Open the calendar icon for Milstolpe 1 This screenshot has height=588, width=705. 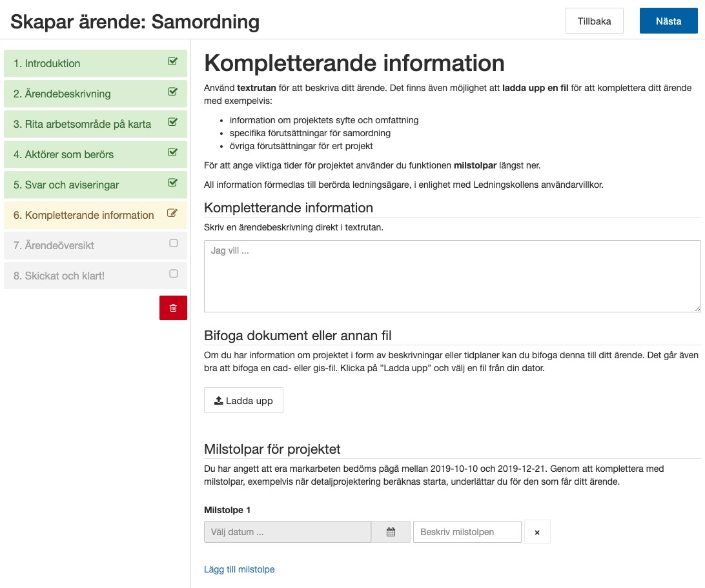click(x=391, y=531)
